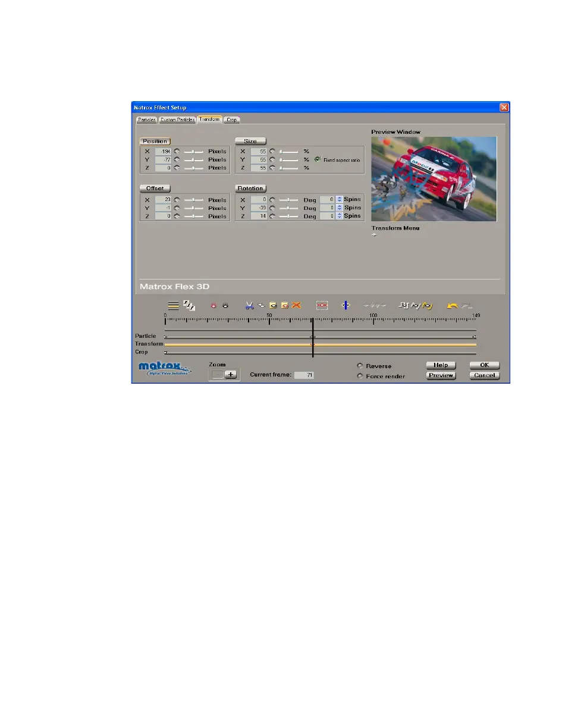
Task: Click the Rotation Y Spins stepper arrows
Action: [340, 208]
